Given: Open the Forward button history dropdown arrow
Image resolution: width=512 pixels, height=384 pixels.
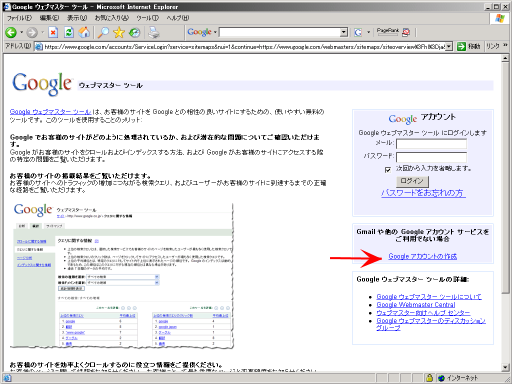Looking at the screenshot, I should pos(42,32).
